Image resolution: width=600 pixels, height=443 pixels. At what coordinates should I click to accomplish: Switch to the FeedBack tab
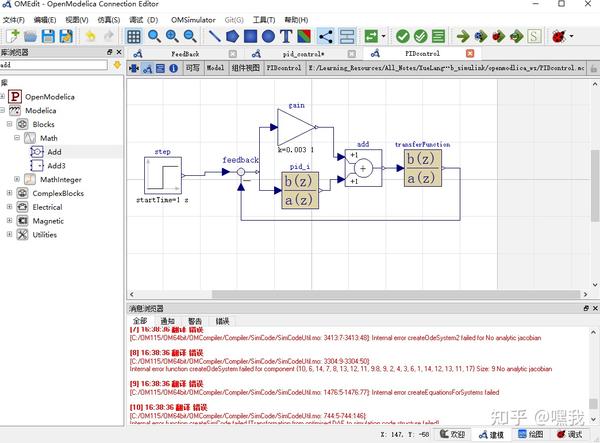click(185, 54)
